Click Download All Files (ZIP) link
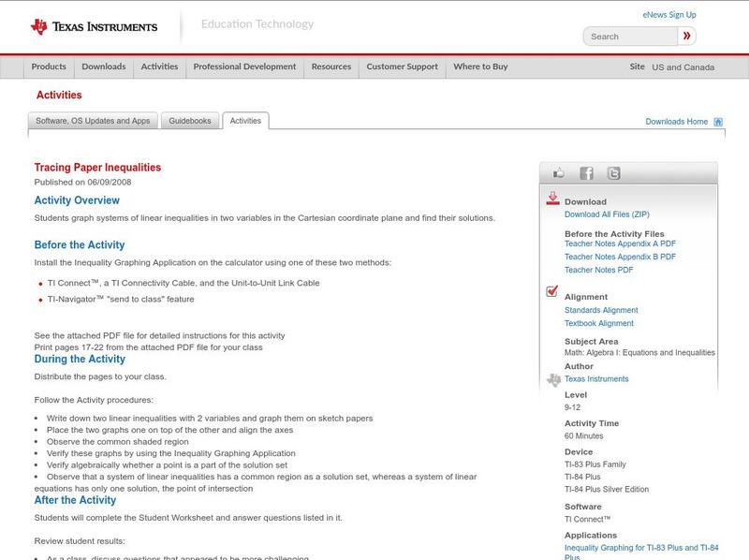Screen dimensions: 749x560 (x=607, y=214)
